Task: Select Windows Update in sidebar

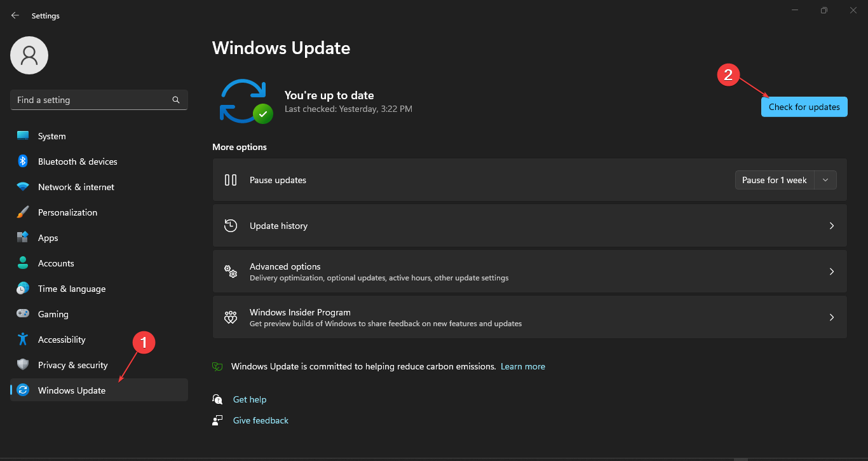Action: (x=99, y=390)
